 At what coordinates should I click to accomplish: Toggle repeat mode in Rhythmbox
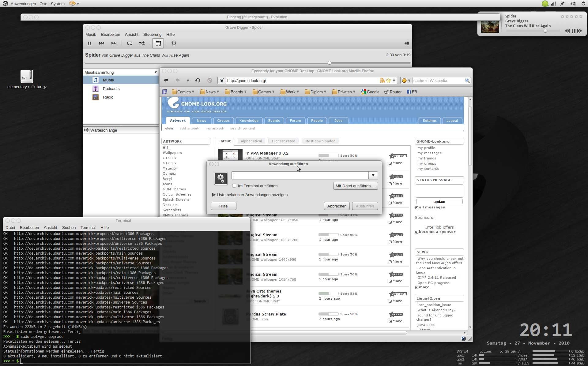[130, 43]
